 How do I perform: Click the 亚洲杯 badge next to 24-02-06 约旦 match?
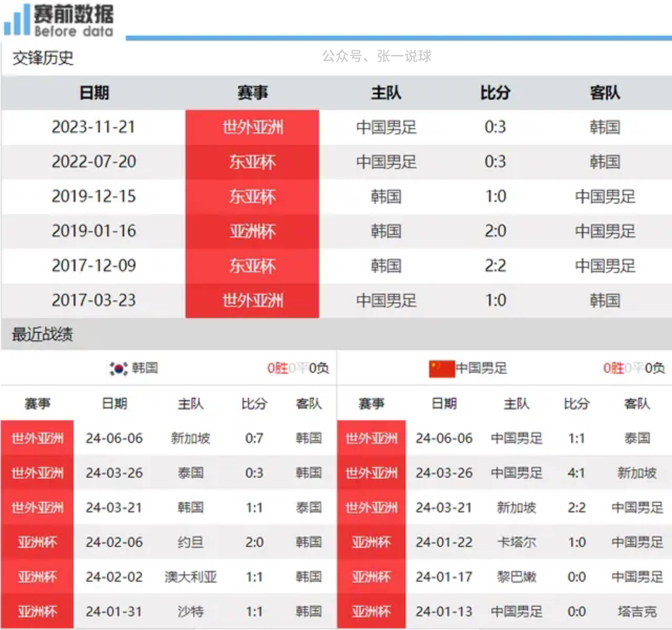[x=37, y=542]
